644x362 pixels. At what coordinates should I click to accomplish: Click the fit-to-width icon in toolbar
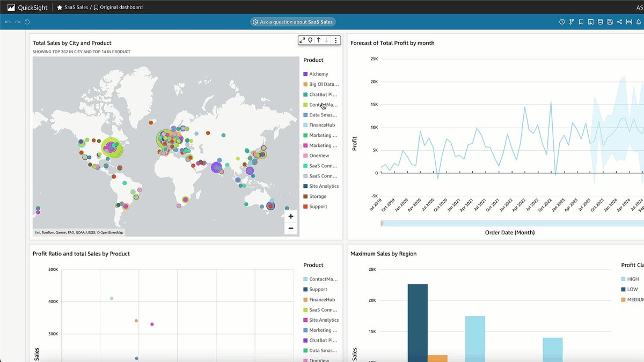630,22
